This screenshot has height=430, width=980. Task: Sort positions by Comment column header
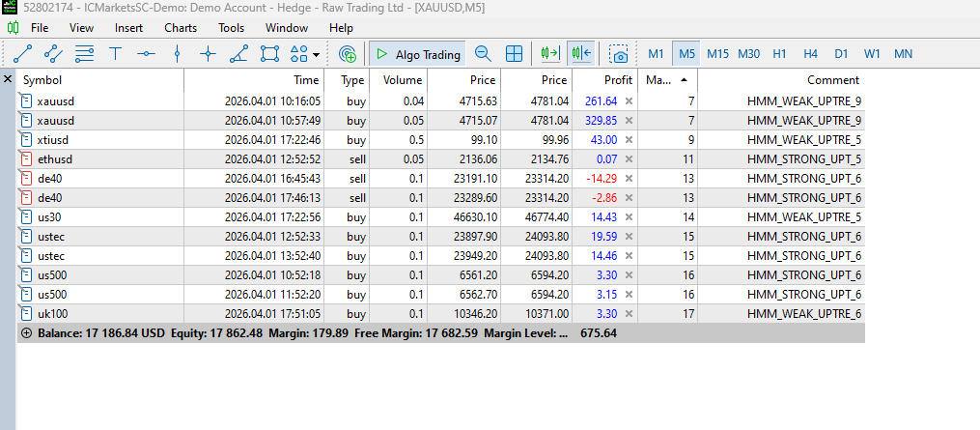781,80
